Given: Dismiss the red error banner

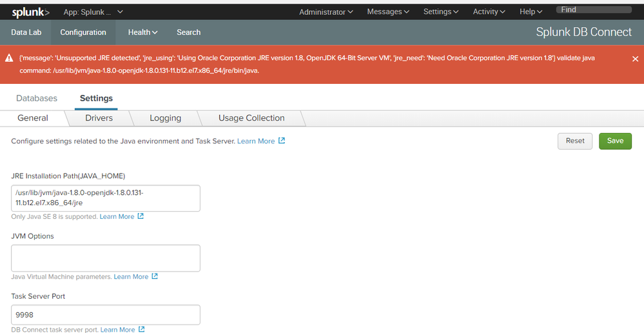Looking at the screenshot, I should click(635, 59).
